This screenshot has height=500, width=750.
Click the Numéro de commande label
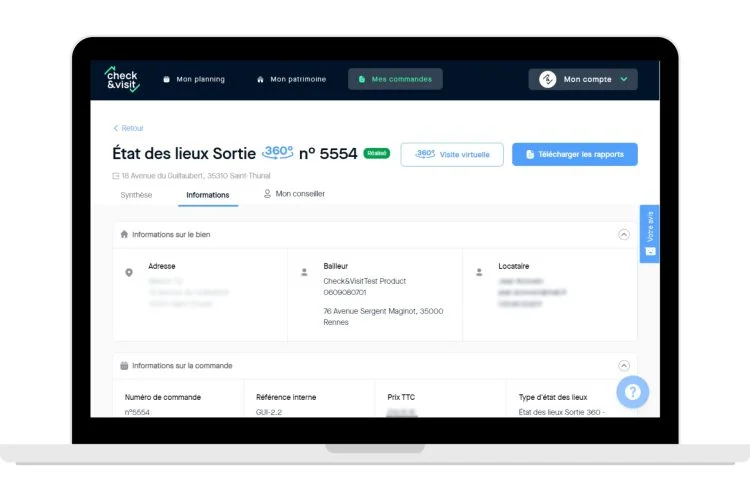click(163, 397)
